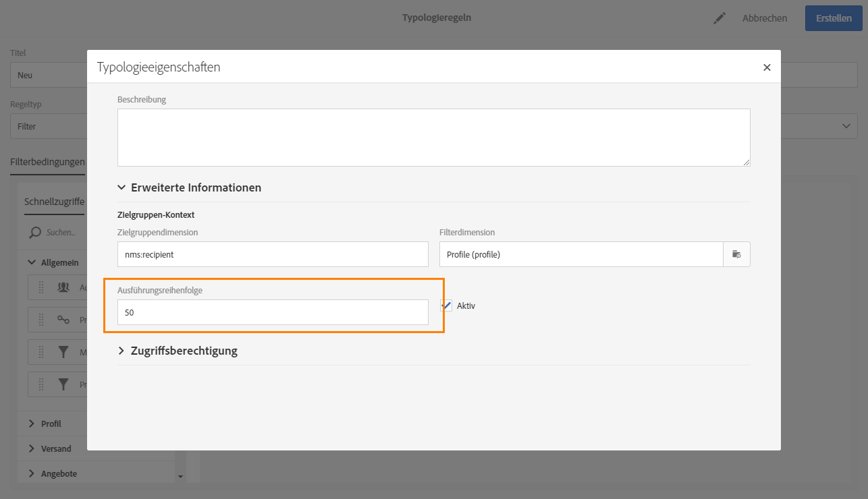Image resolution: width=868 pixels, height=499 pixels.
Task: Switch to the Filterbedingungen tab
Action: pyautogui.click(x=47, y=162)
